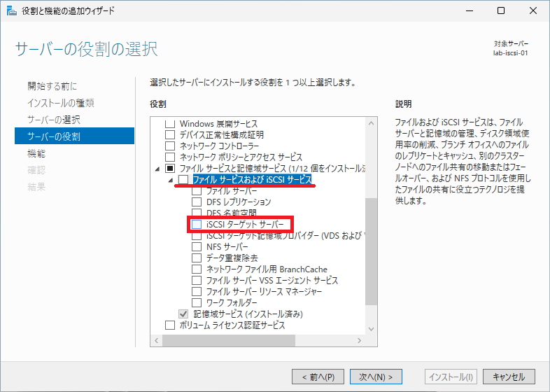Select サーバーの役割 step

(74, 136)
